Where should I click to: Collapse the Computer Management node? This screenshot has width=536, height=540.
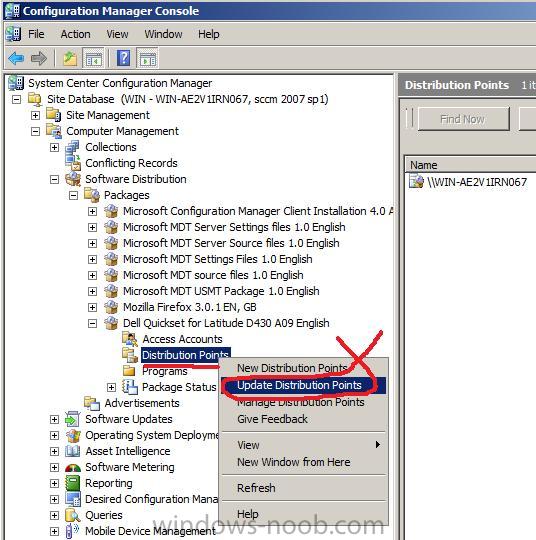click(35, 131)
